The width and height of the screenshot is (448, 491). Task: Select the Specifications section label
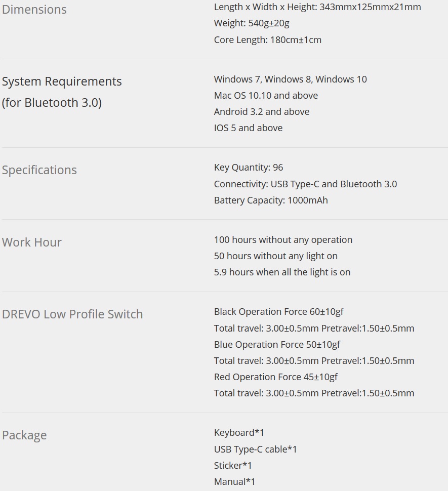coord(39,170)
